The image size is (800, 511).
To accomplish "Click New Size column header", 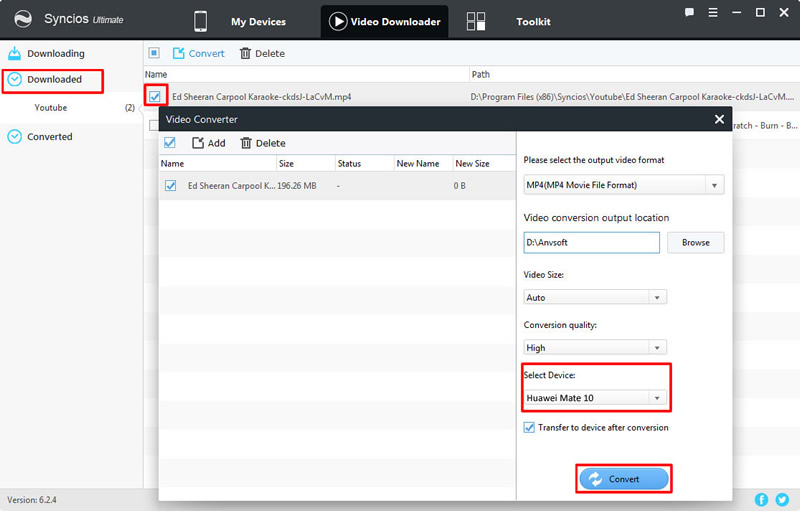I will point(472,164).
